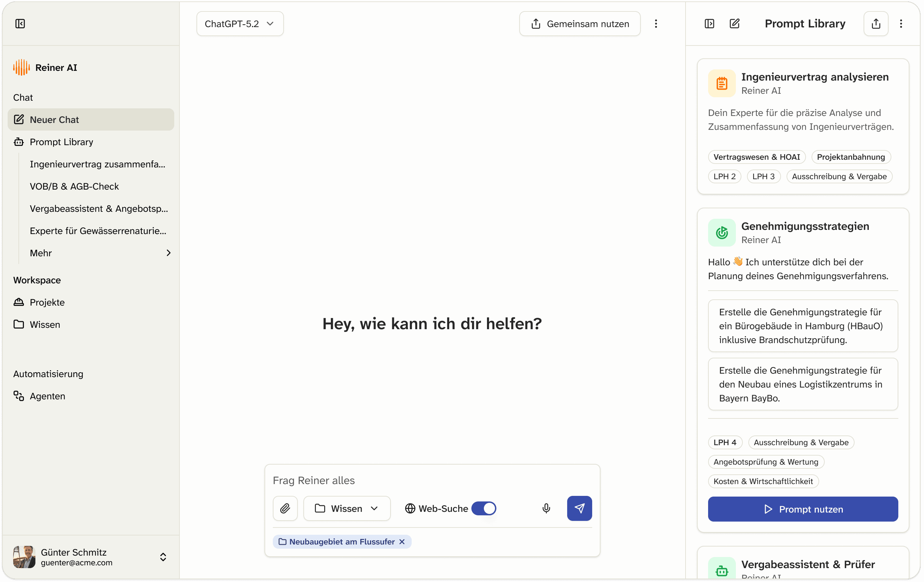The height and width of the screenshot is (582, 924).
Task: Click the Frag Reiner alles input field
Action: tap(432, 480)
